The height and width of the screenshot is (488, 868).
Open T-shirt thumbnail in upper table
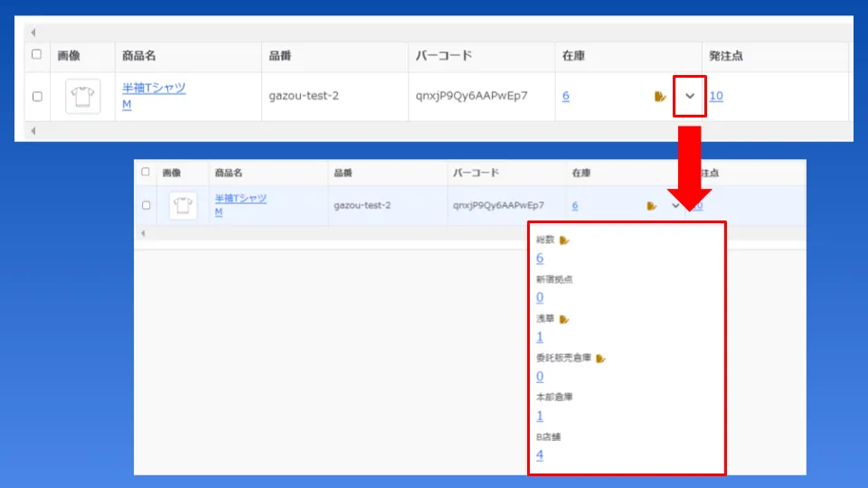pos(82,97)
